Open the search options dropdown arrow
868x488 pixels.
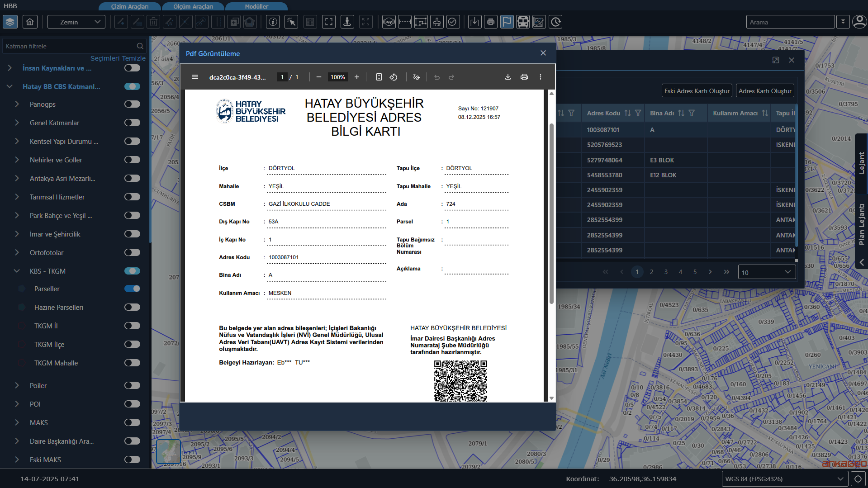click(x=843, y=22)
